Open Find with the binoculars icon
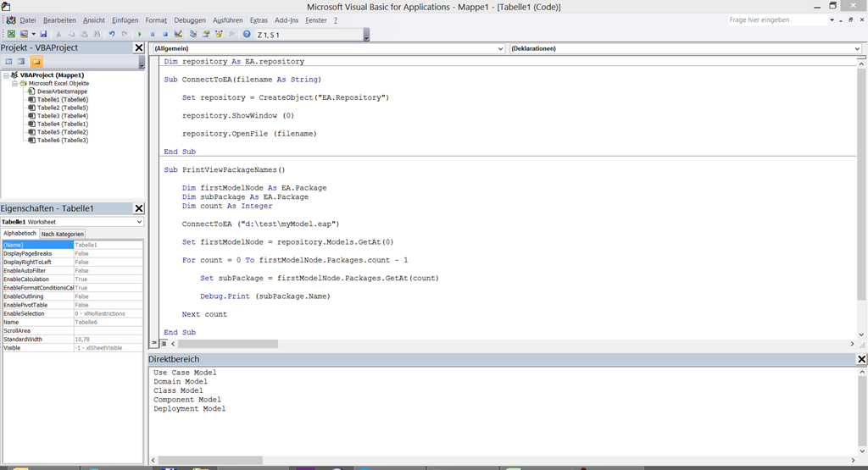The width and height of the screenshot is (868, 470). [97, 34]
